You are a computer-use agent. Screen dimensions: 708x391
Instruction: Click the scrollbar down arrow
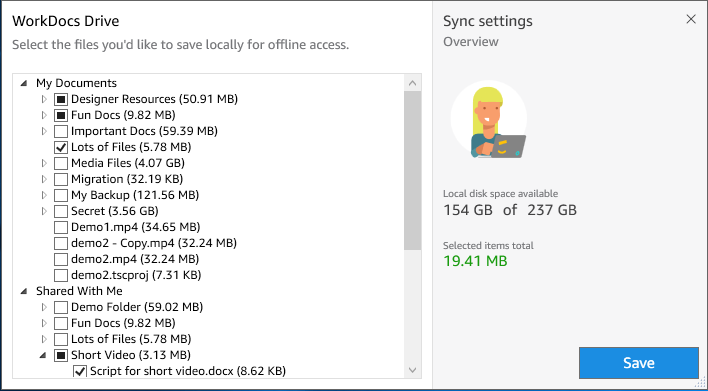point(412,370)
